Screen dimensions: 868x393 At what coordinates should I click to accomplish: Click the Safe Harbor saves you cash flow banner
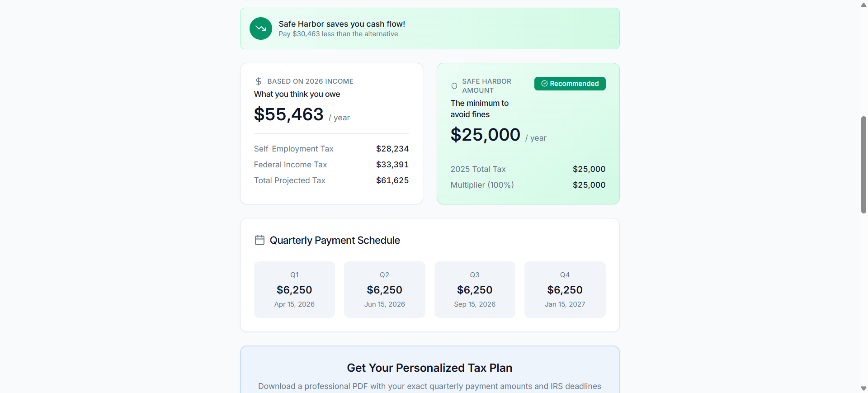click(x=429, y=28)
